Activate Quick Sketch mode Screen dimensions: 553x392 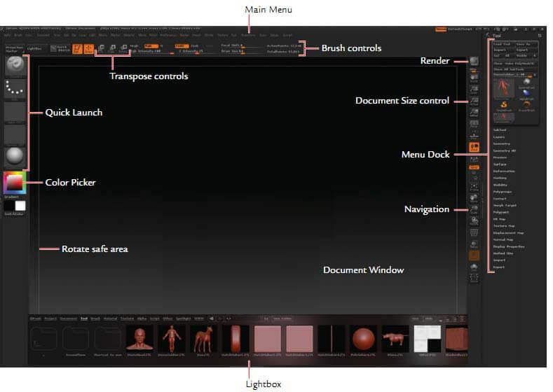pyautogui.click(x=60, y=48)
